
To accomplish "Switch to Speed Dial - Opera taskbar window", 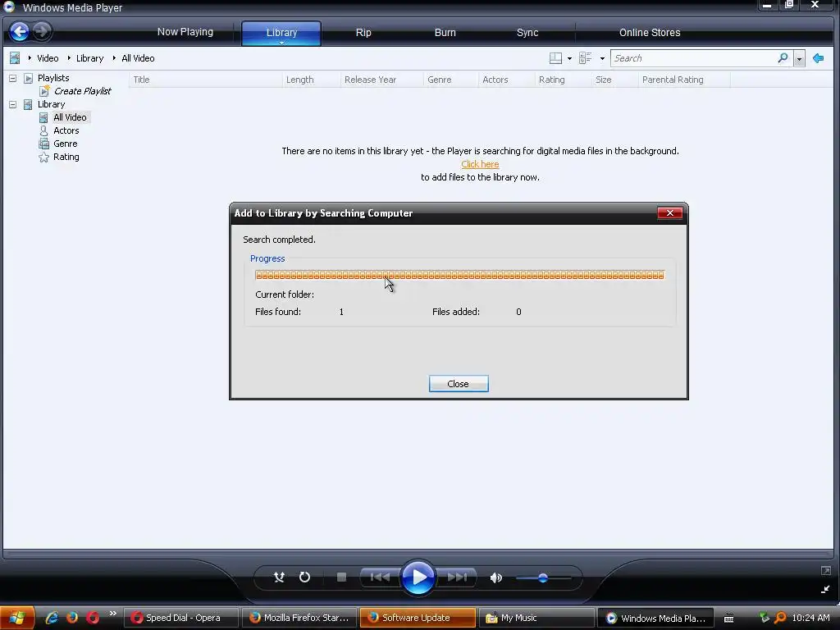I will (180, 618).
